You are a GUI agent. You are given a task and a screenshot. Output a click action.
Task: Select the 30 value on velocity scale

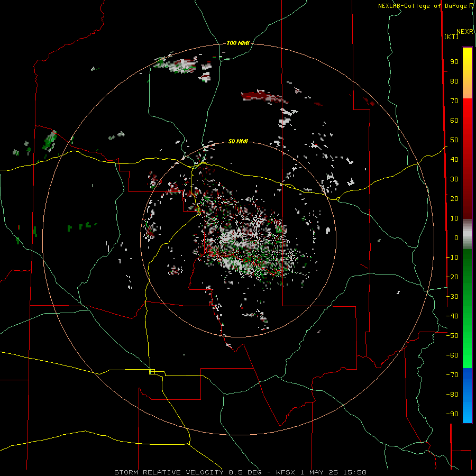[454, 179]
